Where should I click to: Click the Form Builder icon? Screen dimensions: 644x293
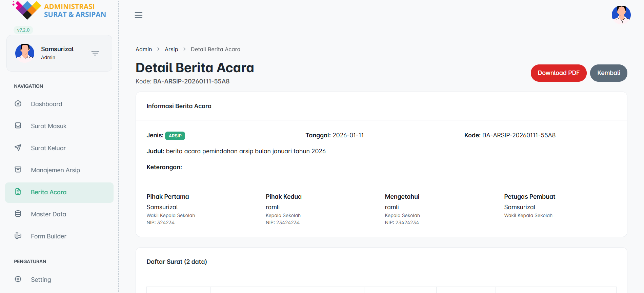18,236
